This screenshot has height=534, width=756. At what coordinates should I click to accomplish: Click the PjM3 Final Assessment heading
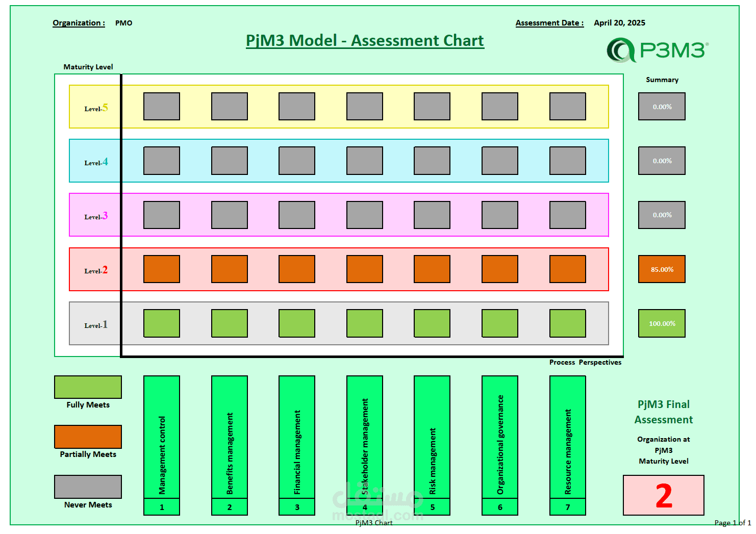pos(664,412)
